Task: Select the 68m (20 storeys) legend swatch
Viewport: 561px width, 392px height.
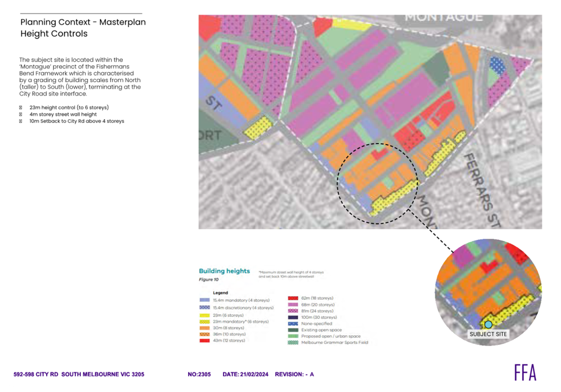Action: point(293,304)
